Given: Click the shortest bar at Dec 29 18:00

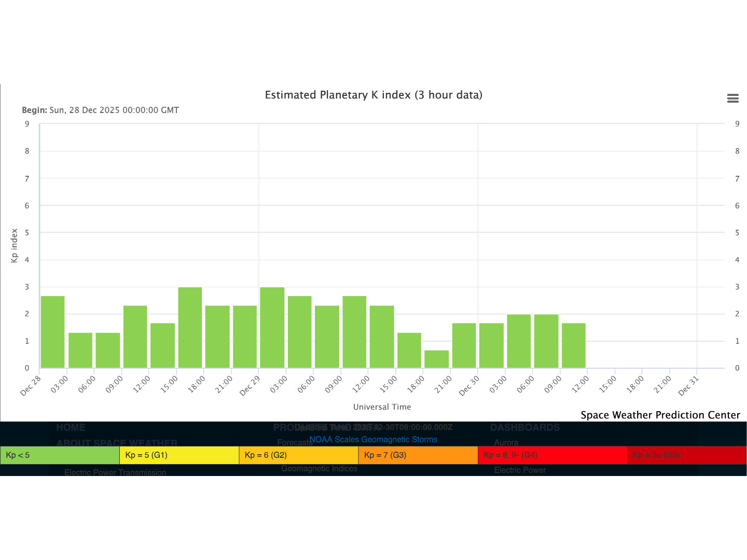Looking at the screenshot, I should point(436,359).
